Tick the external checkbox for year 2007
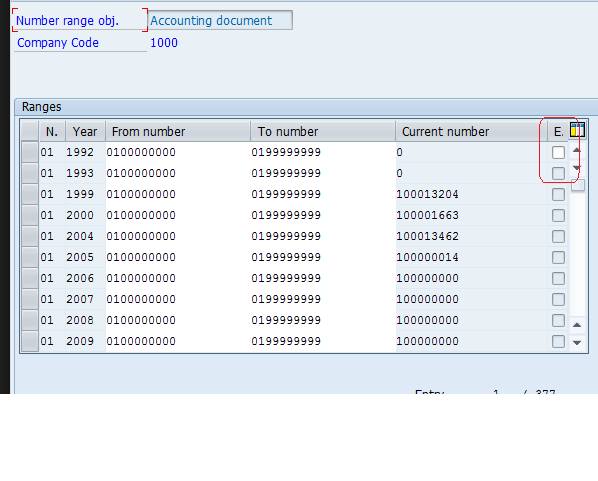Viewport: 598px width, 481px height. 558,299
